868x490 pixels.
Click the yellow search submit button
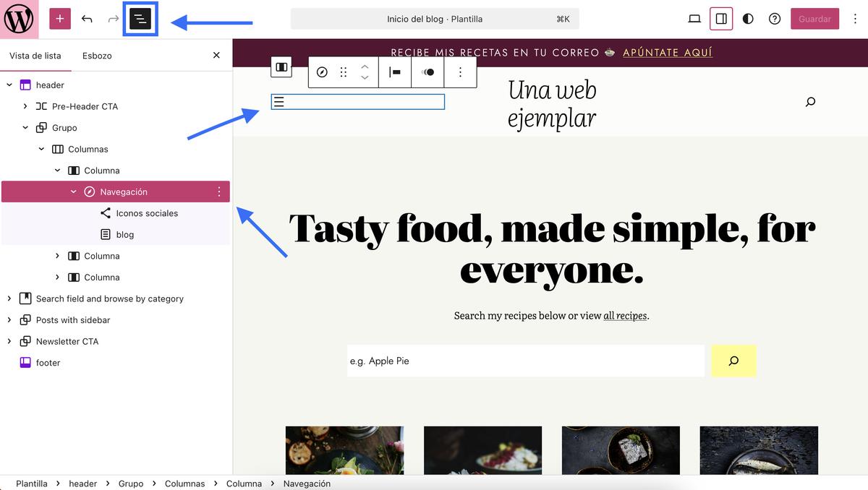tap(733, 361)
